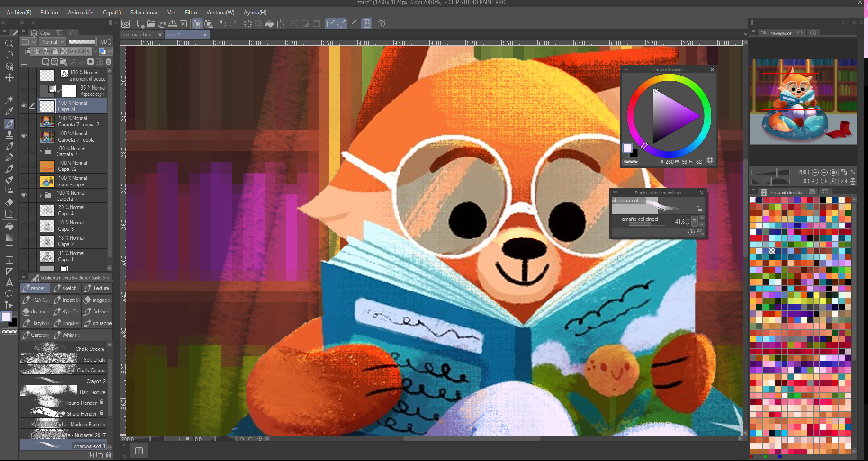Choose the 'Crayon 2' brush
The image size is (868, 461).
(x=63, y=381)
